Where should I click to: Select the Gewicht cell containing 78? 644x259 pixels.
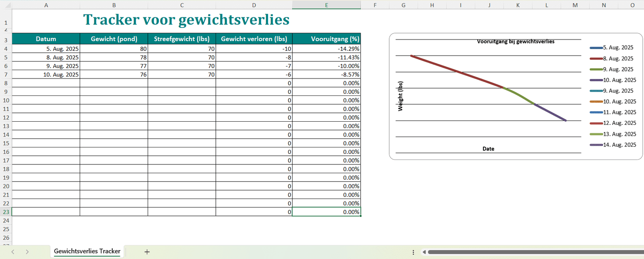click(114, 58)
